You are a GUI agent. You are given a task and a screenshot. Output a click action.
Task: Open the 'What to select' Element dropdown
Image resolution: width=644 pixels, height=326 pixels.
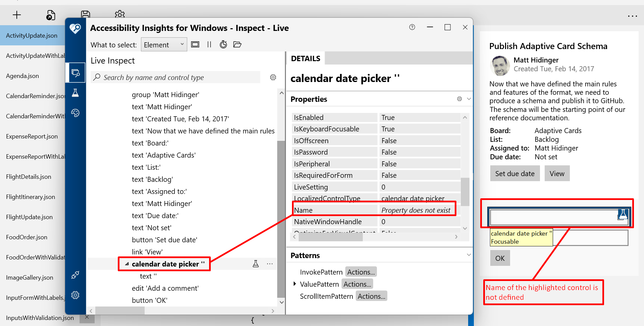coord(164,44)
